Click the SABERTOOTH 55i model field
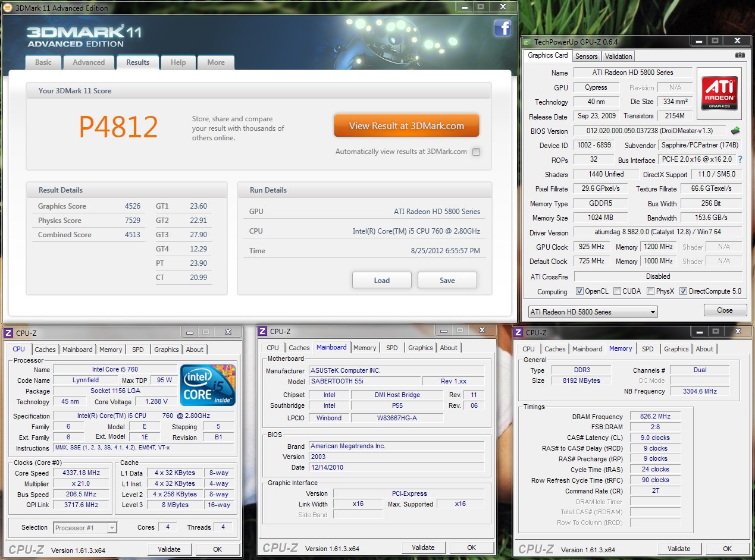Viewport: 755px width, 560px height. (365, 381)
